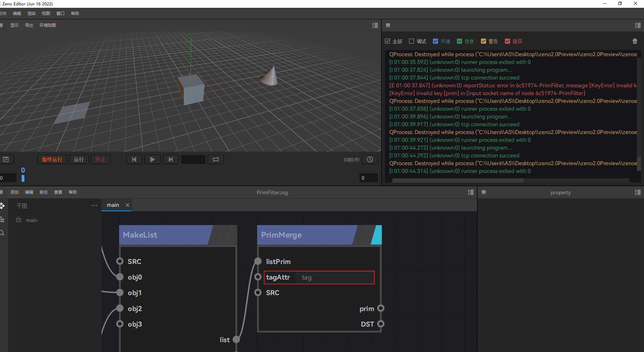
Task: Click the tagAttr text field containing tag
Action: point(334,277)
